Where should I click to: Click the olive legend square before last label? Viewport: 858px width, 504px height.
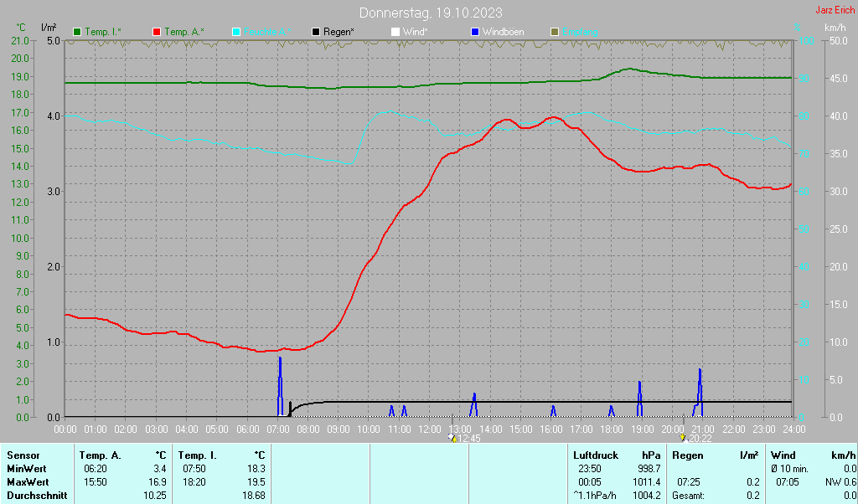click(554, 32)
